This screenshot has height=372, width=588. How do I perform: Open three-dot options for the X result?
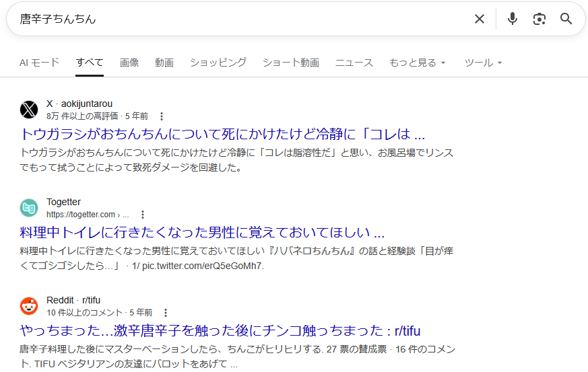pyautogui.click(x=161, y=116)
